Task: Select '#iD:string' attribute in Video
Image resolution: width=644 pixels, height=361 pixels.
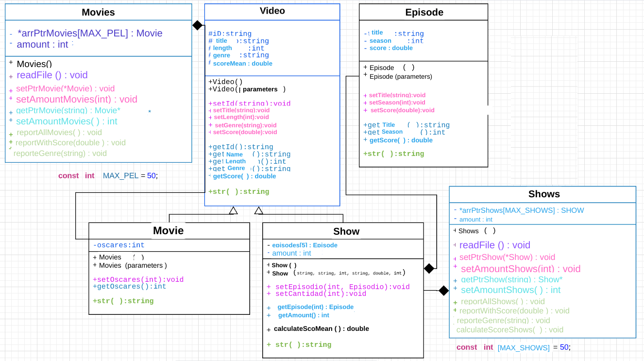Action: pos(230,34)
